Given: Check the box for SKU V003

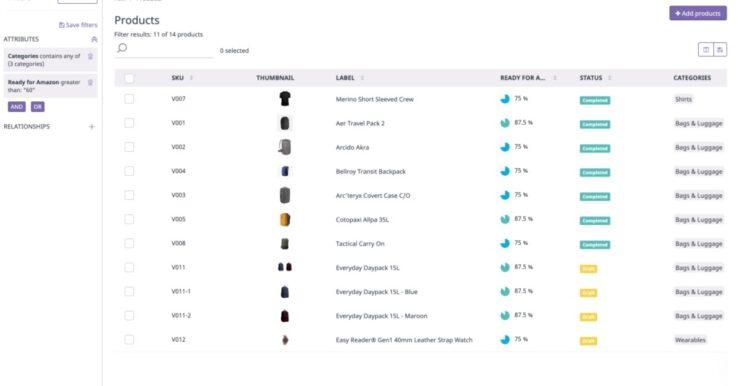Looking at the screenshot, I should 129,195.
